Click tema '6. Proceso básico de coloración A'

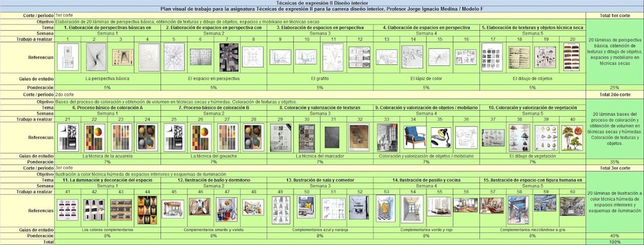click(x=108, y=107)
